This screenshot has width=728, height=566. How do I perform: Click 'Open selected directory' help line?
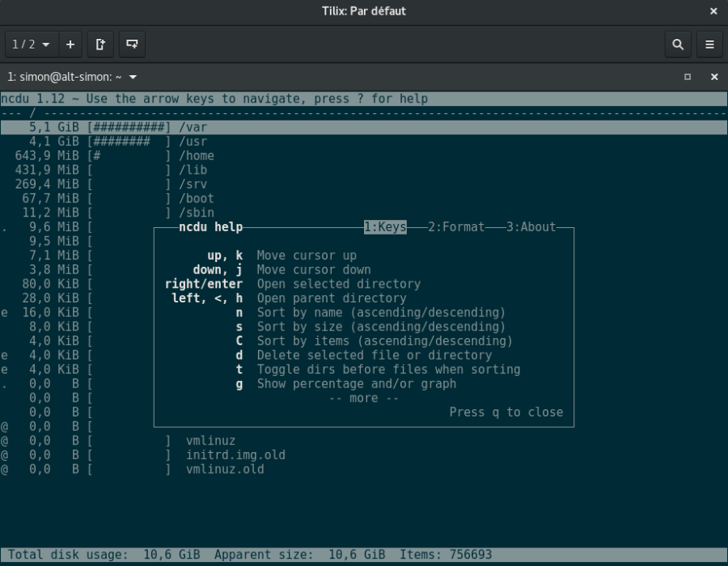click(339, 284)
